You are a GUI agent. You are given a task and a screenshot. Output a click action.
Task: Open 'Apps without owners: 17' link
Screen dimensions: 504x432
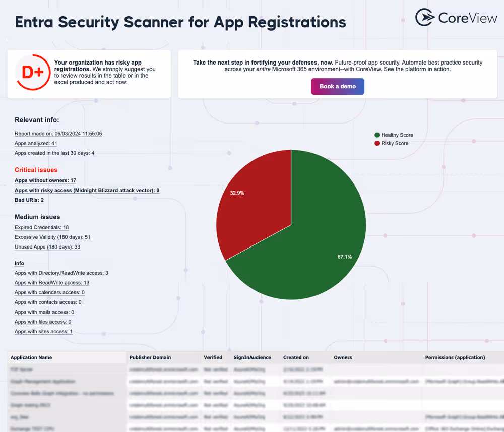tap(45, 180)
